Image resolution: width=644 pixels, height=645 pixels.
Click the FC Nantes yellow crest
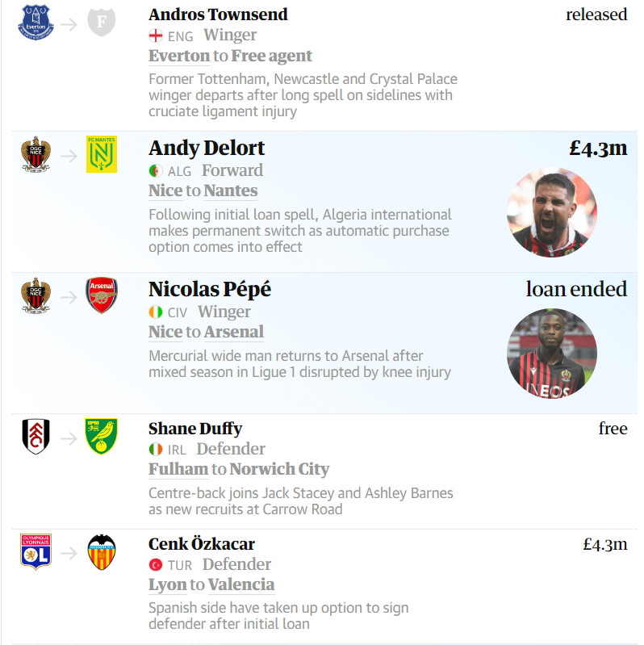click(102, 154)
